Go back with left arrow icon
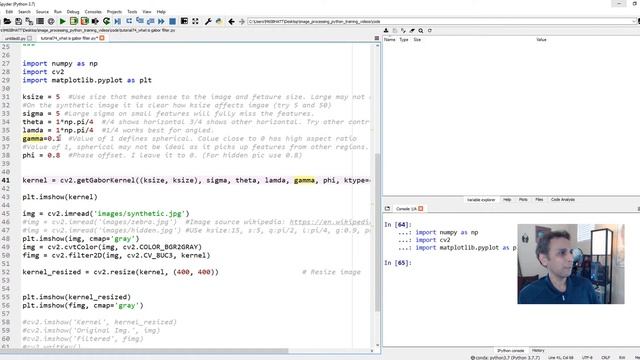The width and height of the screenshot is (640, 360). click(x=231, y=21)
